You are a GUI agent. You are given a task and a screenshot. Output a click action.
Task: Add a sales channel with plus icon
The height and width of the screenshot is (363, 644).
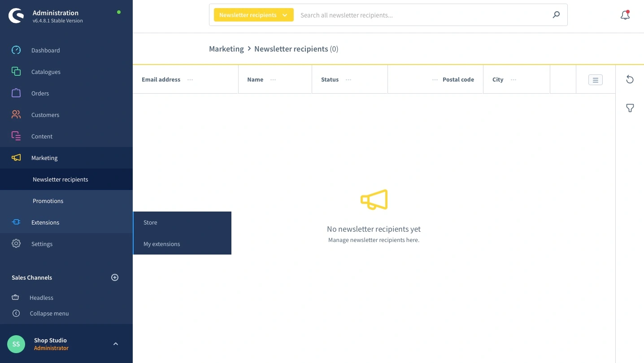point(115,277)
